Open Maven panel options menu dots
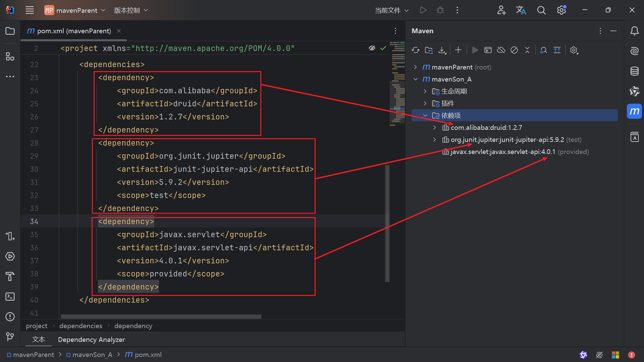 600,31
